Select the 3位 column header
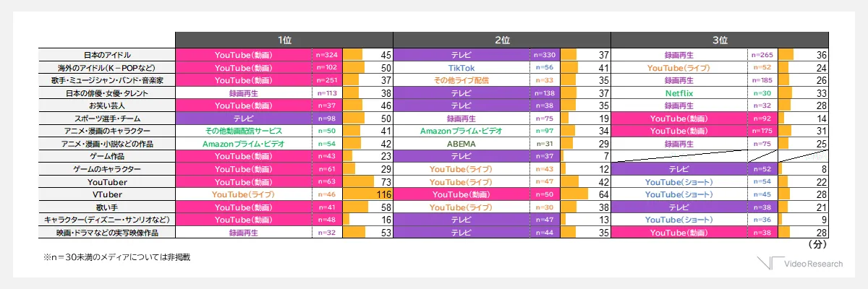The height and width of the screenshot is (289, 868). click(x=719, y=40)
